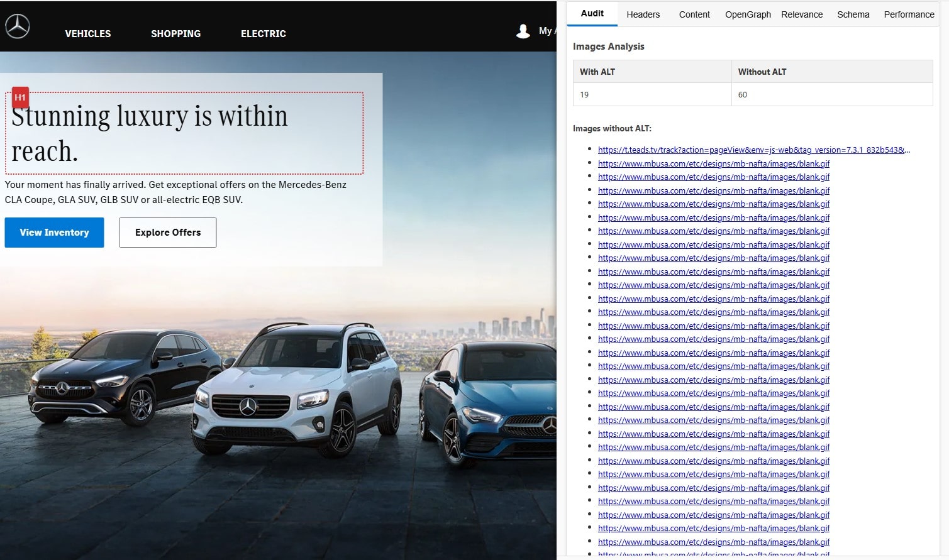Open the SHOPPING navigation menu
The width and height of the screenshot is (949, 560).
tap(175, 34)
